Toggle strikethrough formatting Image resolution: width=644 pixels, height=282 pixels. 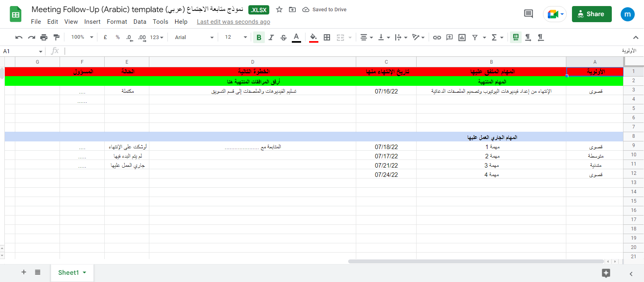(284, 37)
